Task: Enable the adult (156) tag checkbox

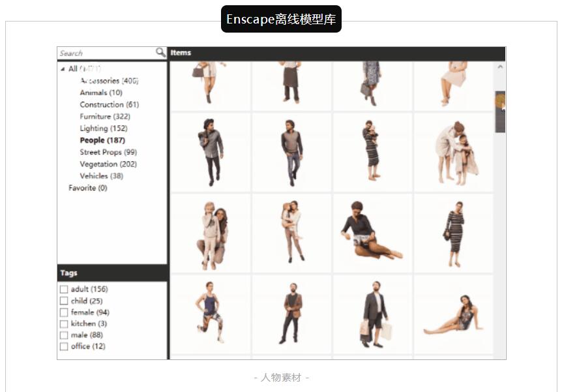Action: point(64,289)
